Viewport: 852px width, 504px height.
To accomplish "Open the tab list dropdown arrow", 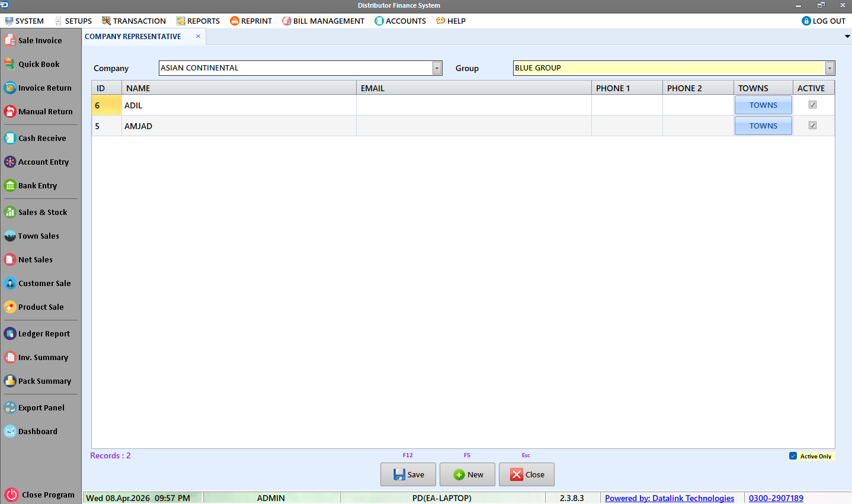I will (x=847, y=37).
